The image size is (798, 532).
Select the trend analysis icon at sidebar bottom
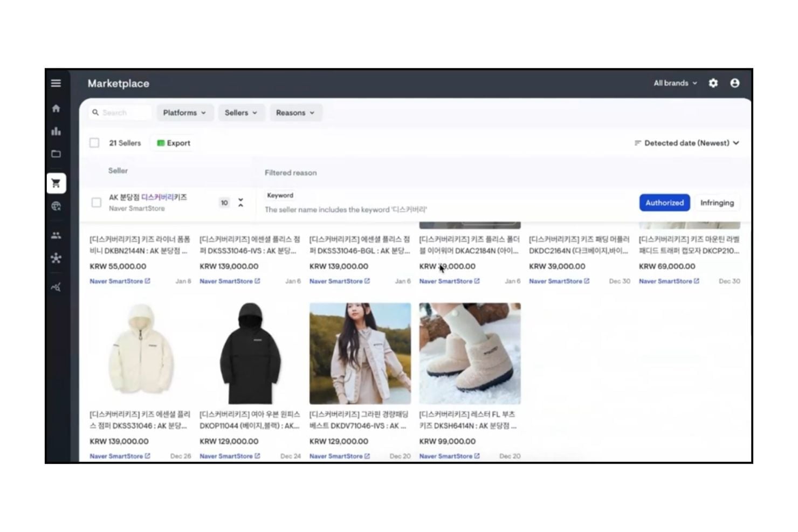[56, 286]
